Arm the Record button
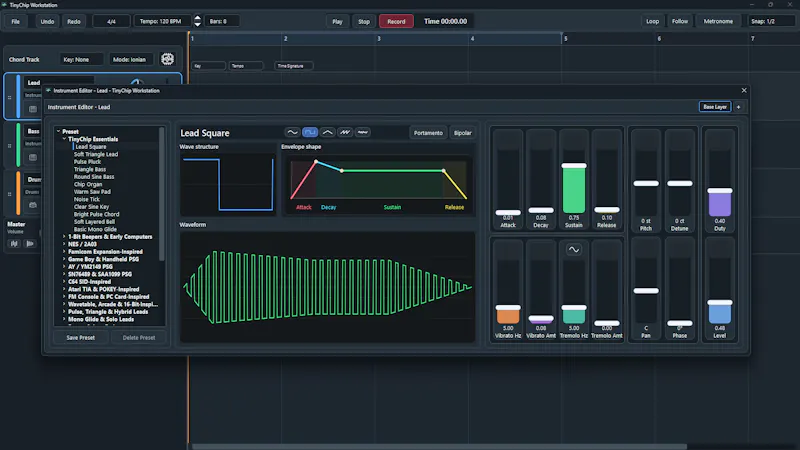This screenshot has width=800, height=450. point(396,21)
